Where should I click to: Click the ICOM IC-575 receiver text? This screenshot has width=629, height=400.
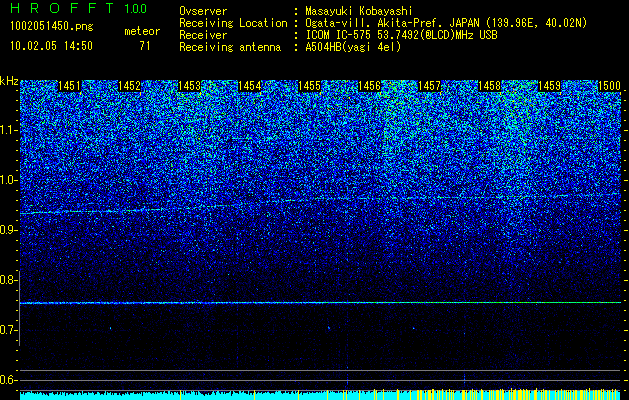[x=401, y=35]
